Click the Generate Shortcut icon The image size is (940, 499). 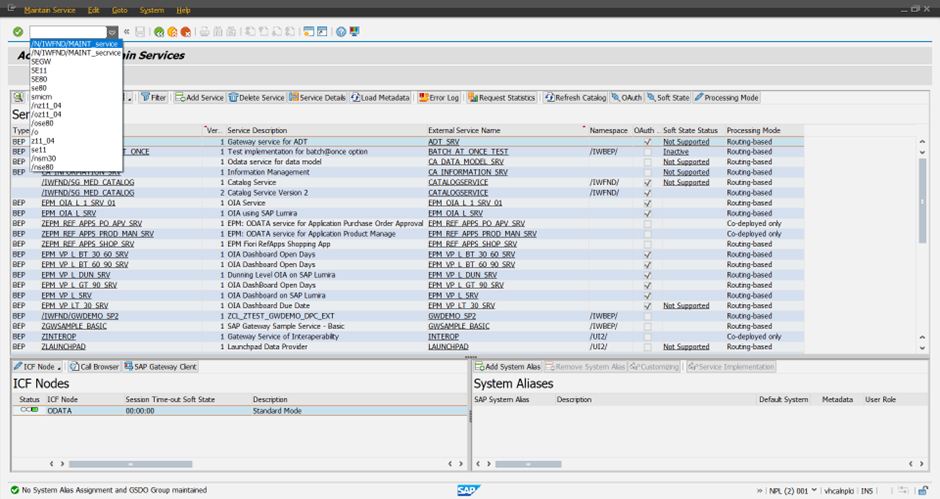322,32
